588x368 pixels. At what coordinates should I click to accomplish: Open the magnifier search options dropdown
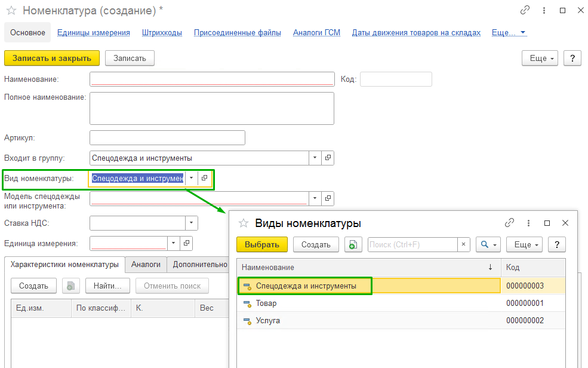(x=488, y=244)
